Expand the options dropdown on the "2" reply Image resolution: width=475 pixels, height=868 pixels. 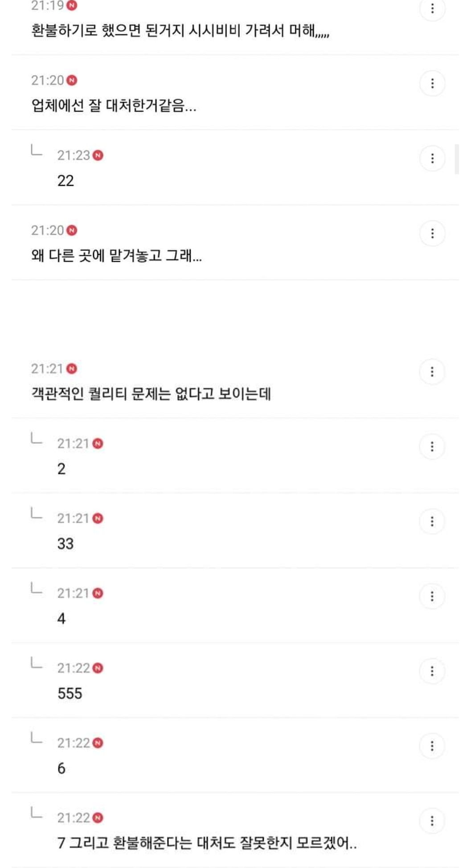pos(432,446)
